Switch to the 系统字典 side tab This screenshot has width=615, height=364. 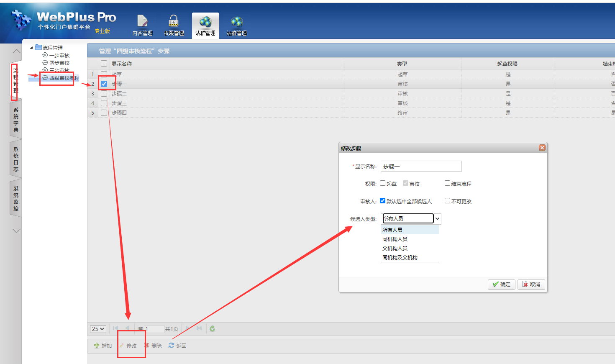[x=16, y=120]
